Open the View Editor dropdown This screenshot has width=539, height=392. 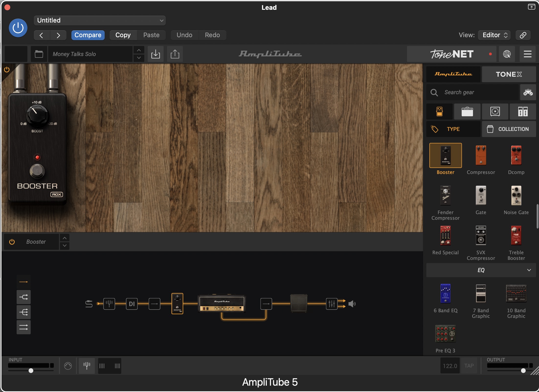(494, 35)
